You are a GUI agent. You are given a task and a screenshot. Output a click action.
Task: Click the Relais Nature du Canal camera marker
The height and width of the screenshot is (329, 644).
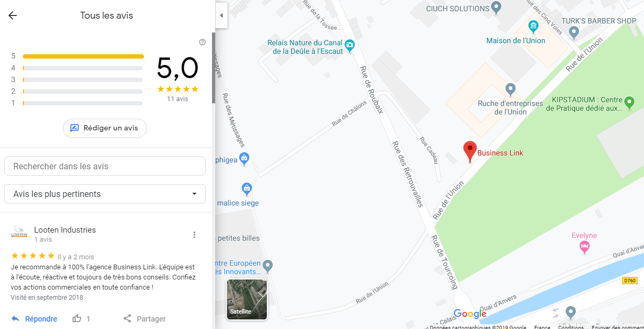point(349,45)
